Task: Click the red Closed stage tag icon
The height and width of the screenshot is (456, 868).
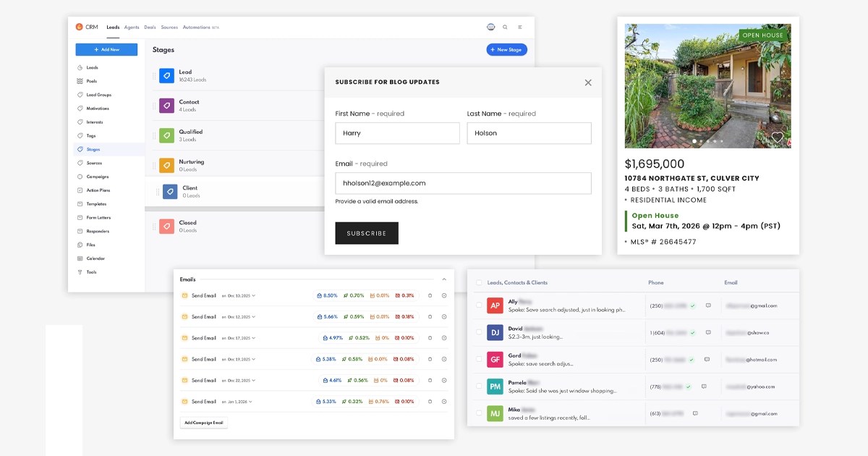Action: (166, 227)
